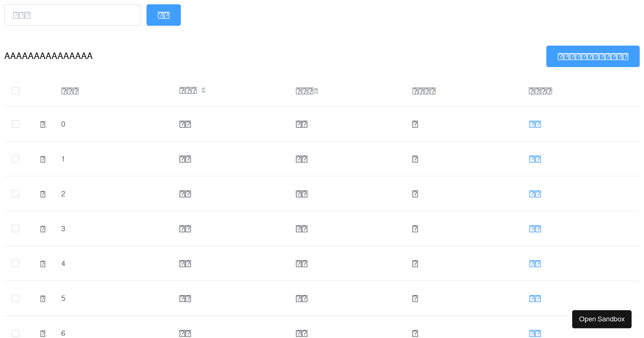Check the checkbox on row 2
This screenshot has width=644, height=338.
16,193
